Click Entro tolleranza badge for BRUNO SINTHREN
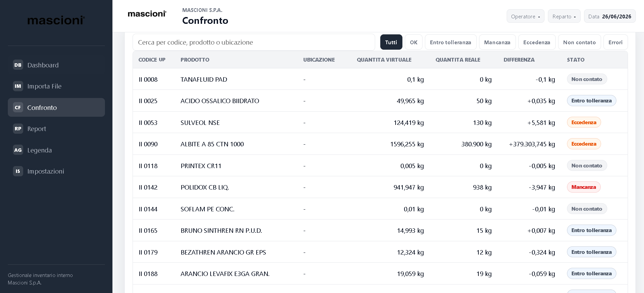Image resolution: width=644 pixels, height=293 pixels. [x=592, y=230]
